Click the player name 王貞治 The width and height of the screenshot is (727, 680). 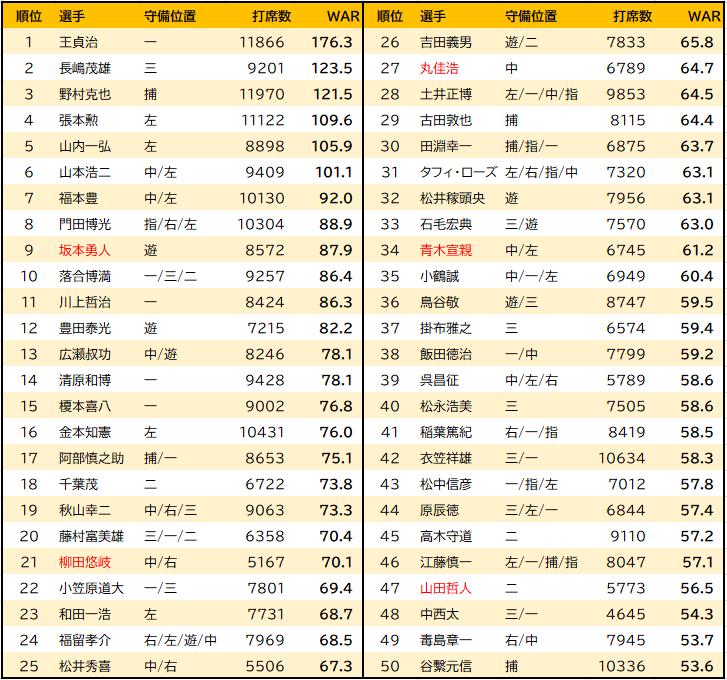(x=78, y=42)
